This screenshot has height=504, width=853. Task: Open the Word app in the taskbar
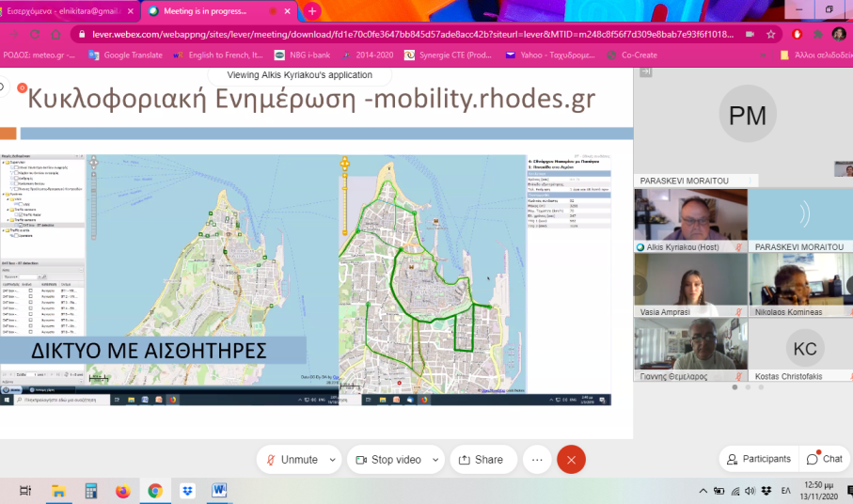pos(219,491)
